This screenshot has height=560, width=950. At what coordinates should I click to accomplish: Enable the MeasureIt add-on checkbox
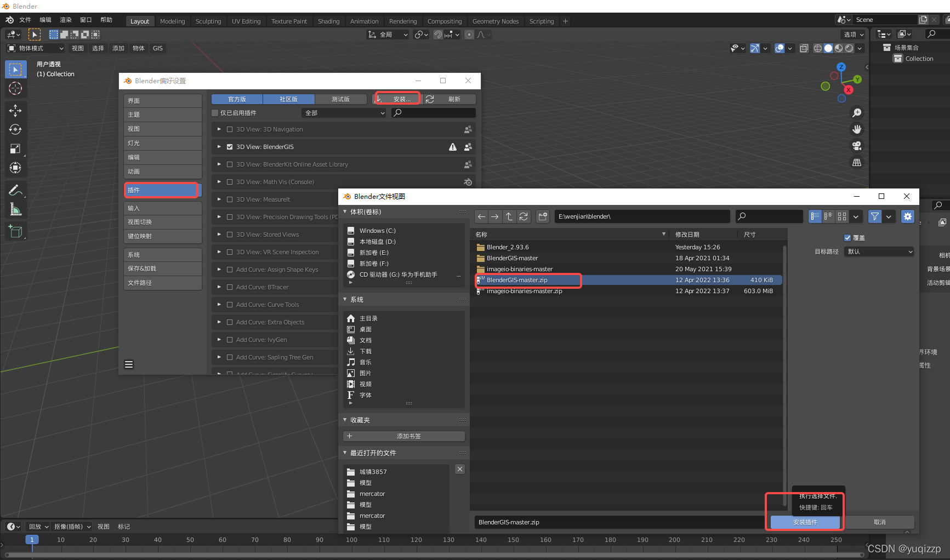(x=230, y=199)
